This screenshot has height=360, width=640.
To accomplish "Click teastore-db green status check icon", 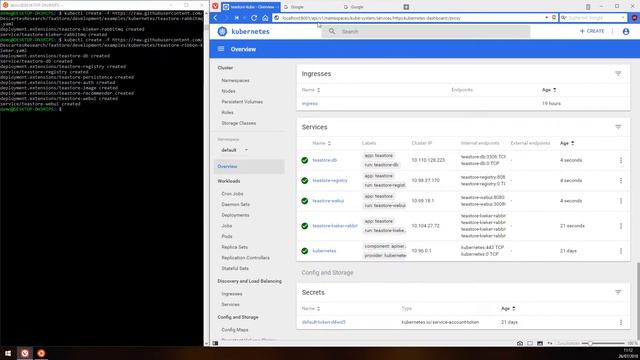I will pyautogui.click(x=304, y=160).
